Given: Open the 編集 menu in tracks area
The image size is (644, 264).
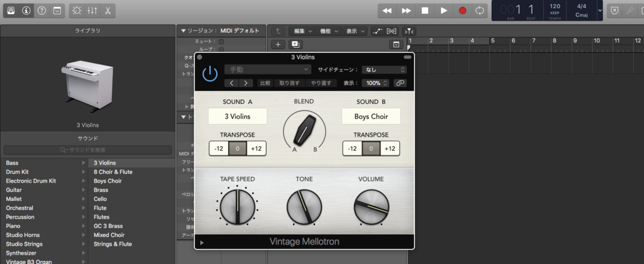Looking at the screenshot, I should point(303,31).
